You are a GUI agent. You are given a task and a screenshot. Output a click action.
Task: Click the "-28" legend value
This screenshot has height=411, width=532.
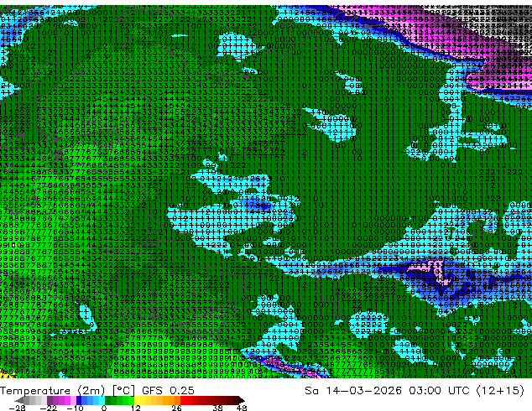tap(17, 408)
